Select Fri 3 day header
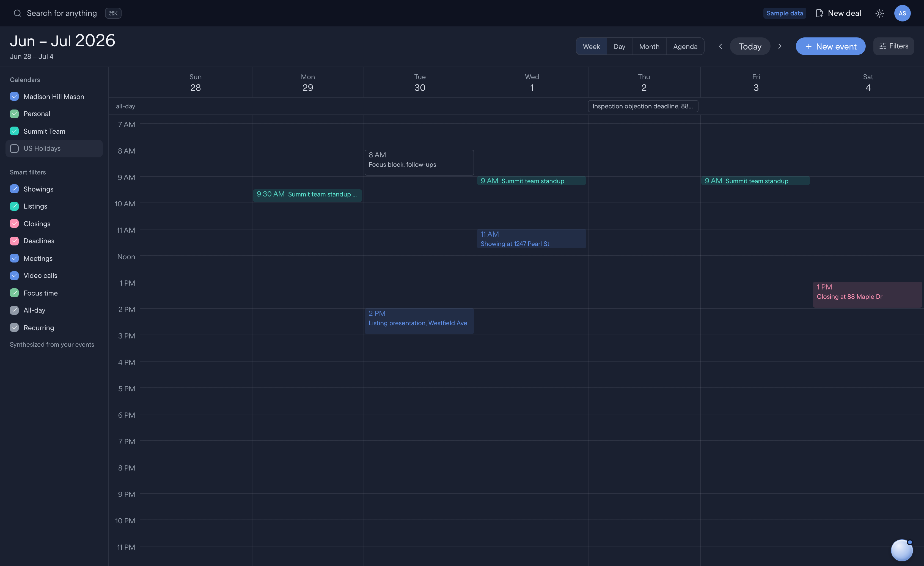Screen dimensions: 924x566 coord(756,83)
